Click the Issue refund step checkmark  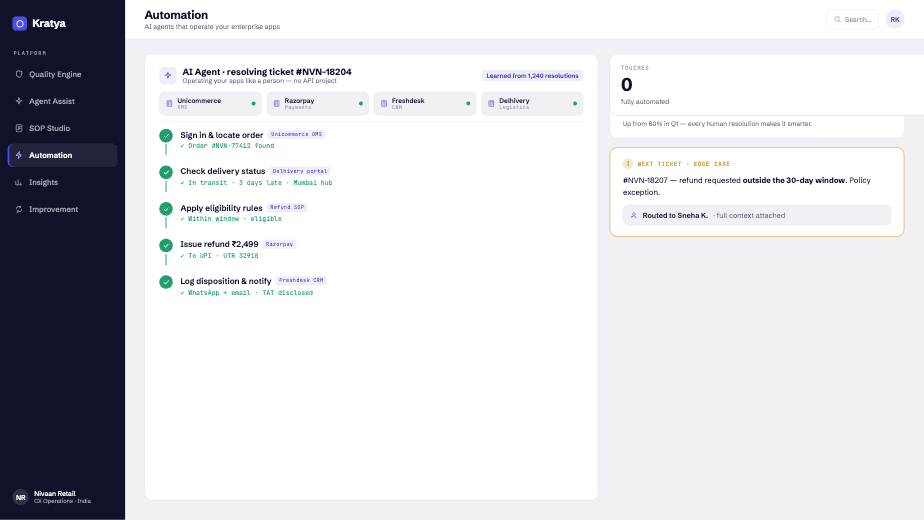click(166, 245)
